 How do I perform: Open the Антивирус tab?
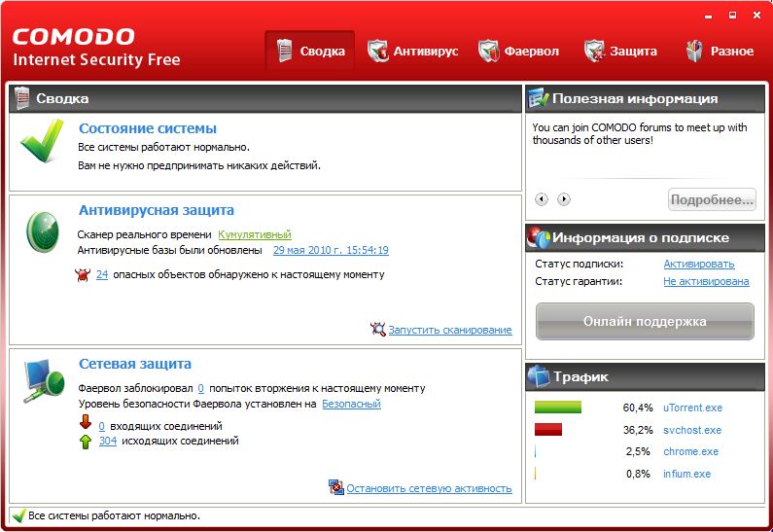click(x=412, y=52)
